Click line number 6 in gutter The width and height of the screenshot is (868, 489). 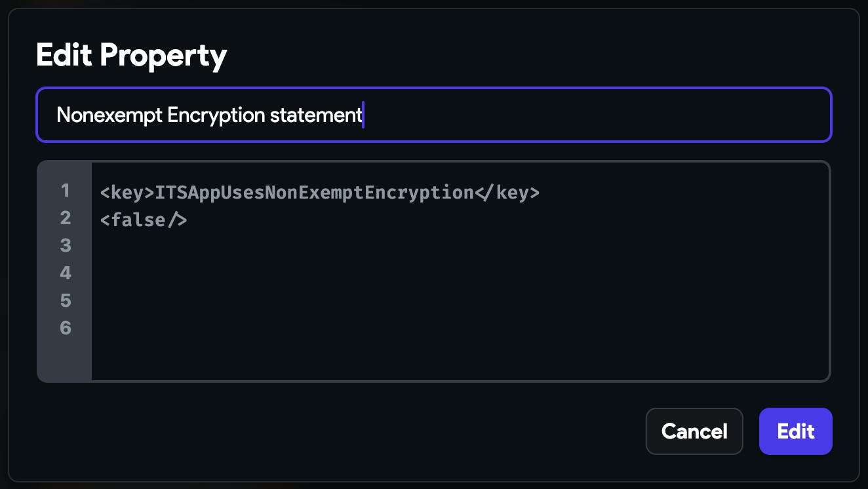[65, 328]
